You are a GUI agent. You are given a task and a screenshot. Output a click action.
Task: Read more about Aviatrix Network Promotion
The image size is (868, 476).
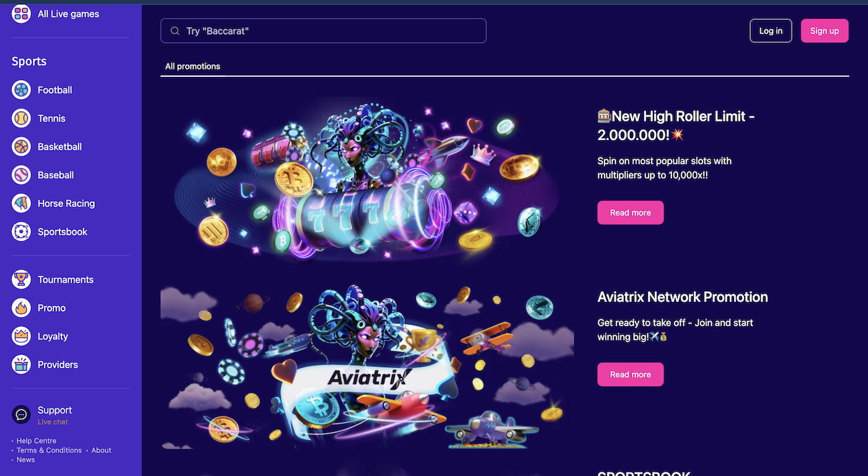coord(631,374)
